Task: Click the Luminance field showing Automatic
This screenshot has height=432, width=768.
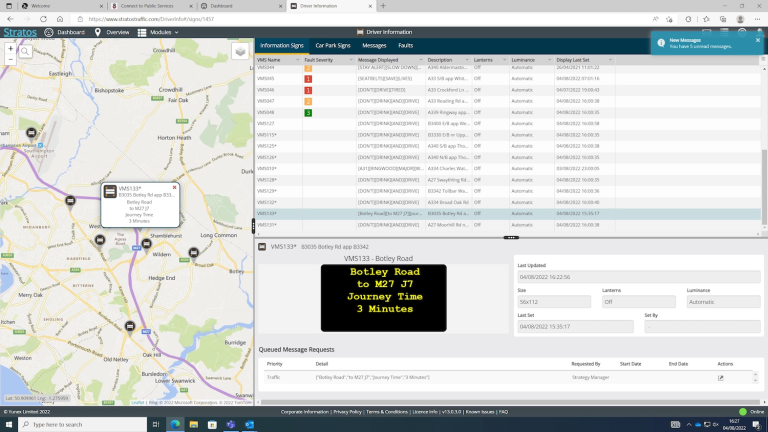Action: coord(723,302)
